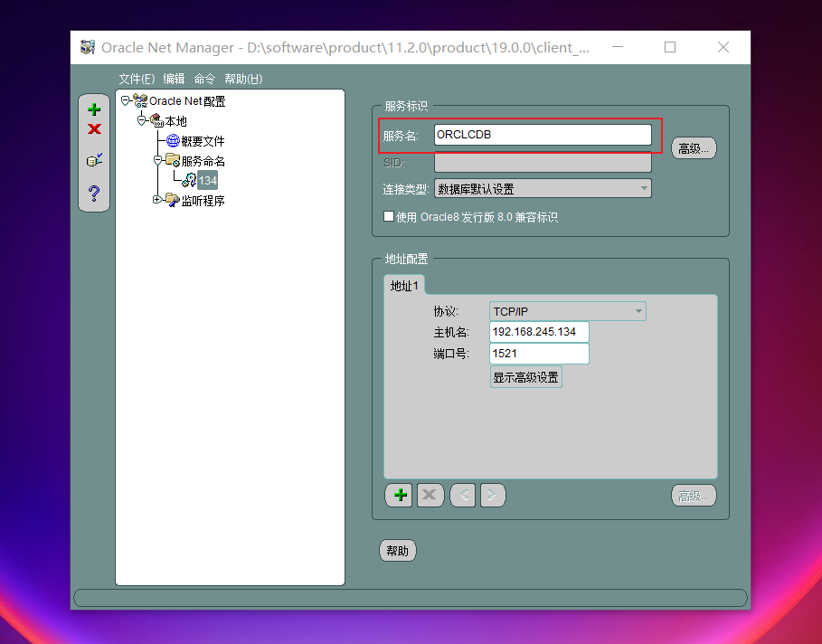Select the 监听程序 tree item label

click(203, 200)
